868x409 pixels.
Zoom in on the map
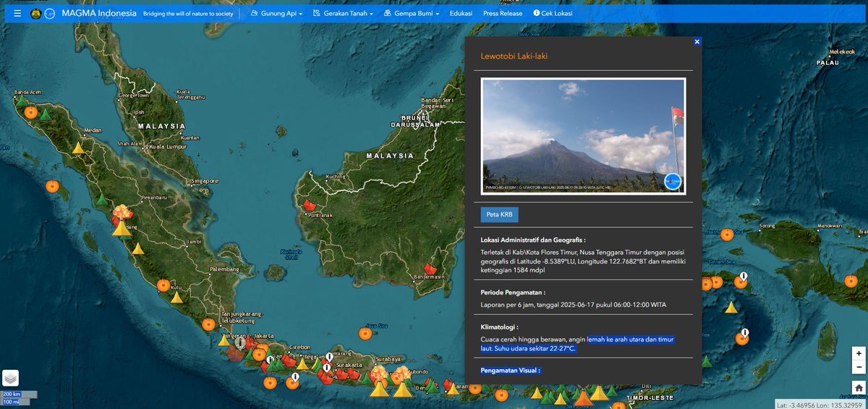(x=859, y=354)
